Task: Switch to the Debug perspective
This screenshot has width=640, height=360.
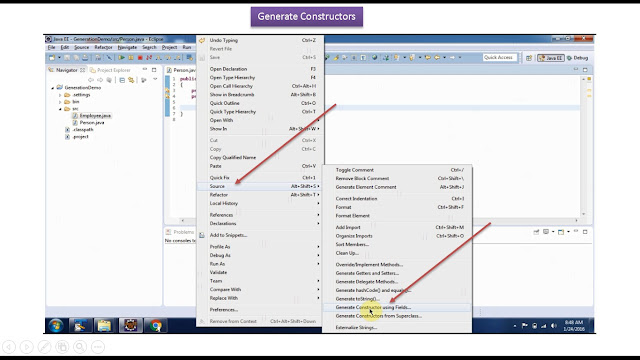Action: coord(578,58)
